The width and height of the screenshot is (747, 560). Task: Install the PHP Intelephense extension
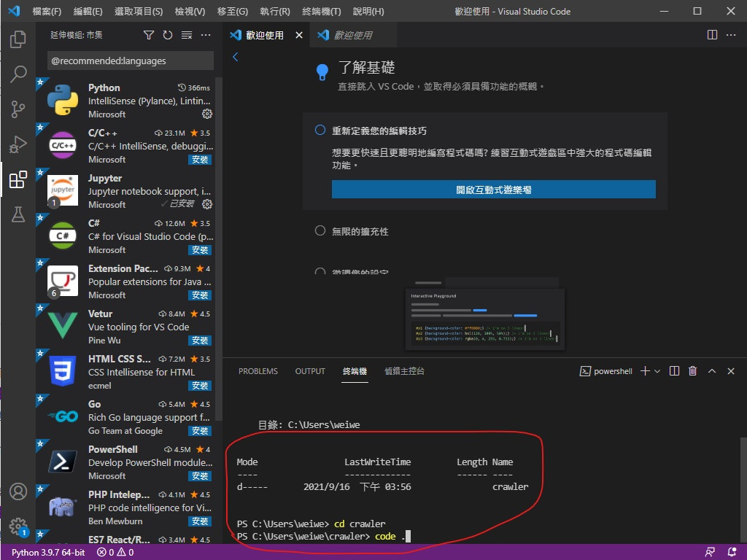point(200,521)
